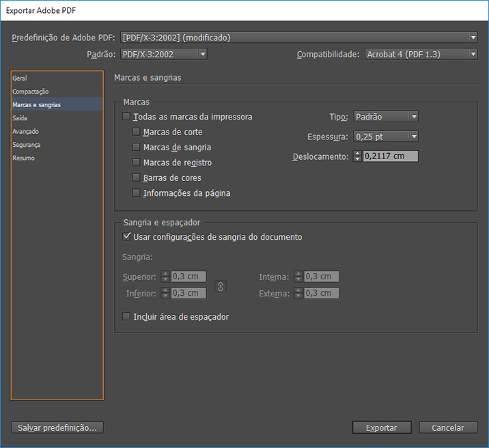Enable Incluir área de espaçador
This screenshot has height=448, width=489.
tap(126, 317)
